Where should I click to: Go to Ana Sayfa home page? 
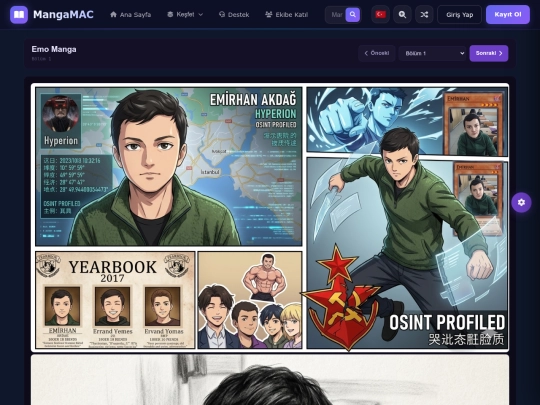click(x=130, y=14)
